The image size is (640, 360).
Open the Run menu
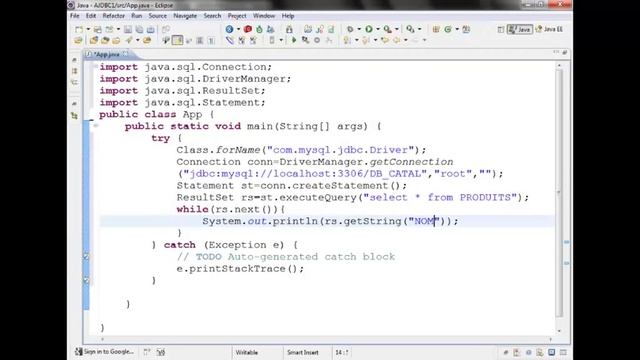136,16
